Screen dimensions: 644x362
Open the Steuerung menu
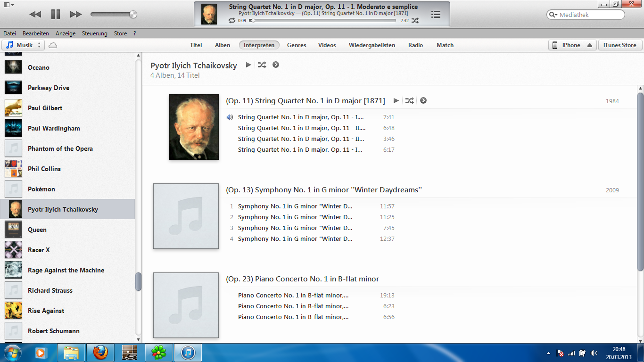pyautogui.click(x=95, y=33)
